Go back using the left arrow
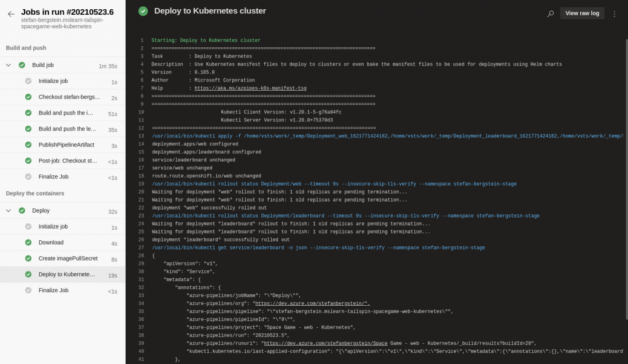The width and height of the screenshot is (628, 364). tap(11, 14)
